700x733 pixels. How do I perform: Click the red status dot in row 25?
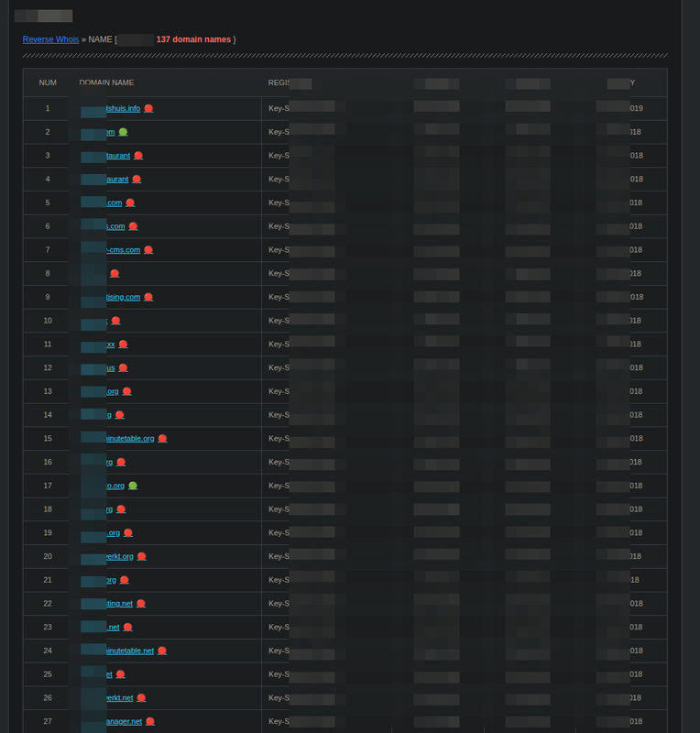[120, 674]
